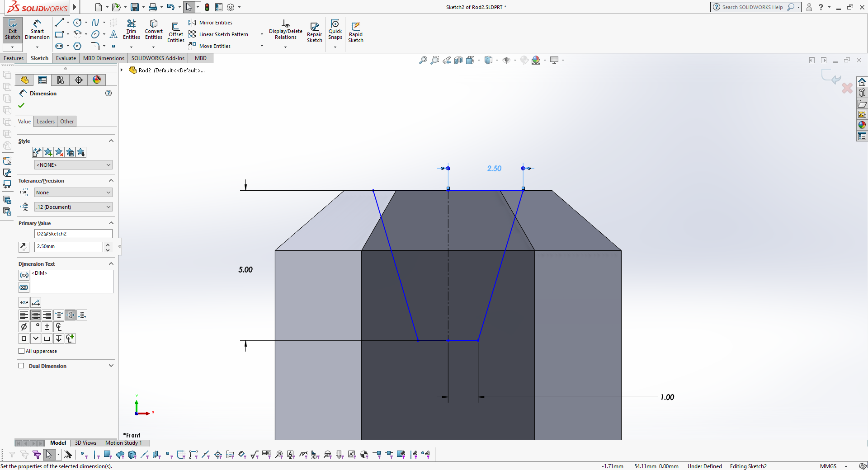
Task: Open Appearances color wheel in task pane
Action: tap(862, 125)
